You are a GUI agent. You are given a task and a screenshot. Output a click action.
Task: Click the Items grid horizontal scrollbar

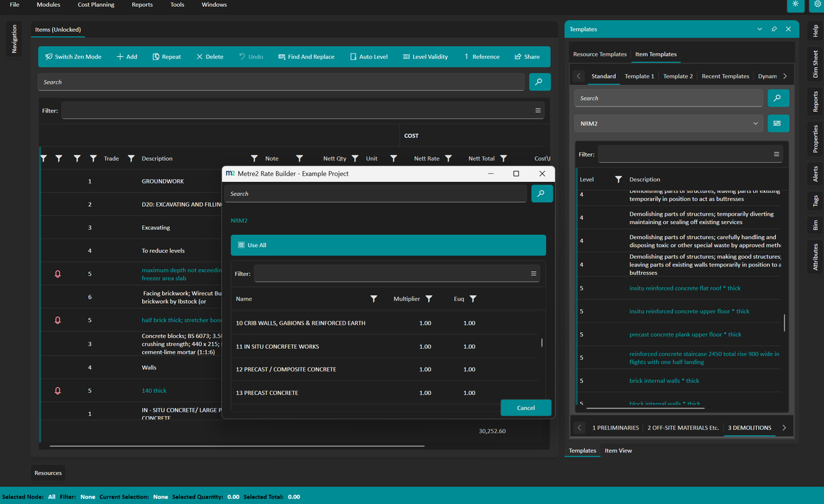(x=237, y=446)
